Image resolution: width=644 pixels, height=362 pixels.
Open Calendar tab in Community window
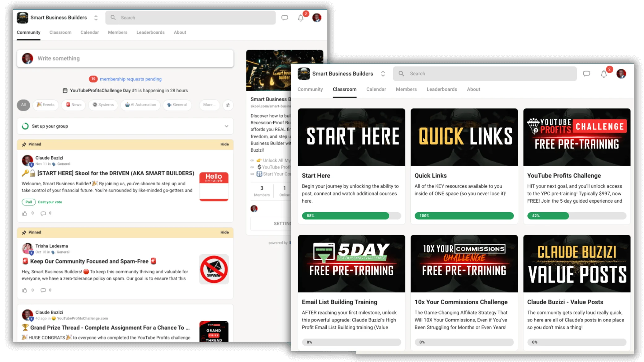pyautogui.click(x=89, y=32)
